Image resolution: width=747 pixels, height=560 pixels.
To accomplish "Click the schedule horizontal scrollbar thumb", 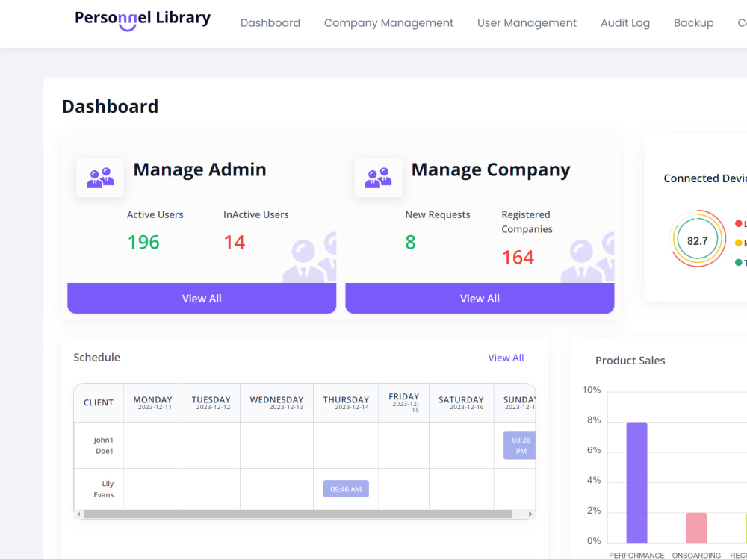I will (298, 514).
